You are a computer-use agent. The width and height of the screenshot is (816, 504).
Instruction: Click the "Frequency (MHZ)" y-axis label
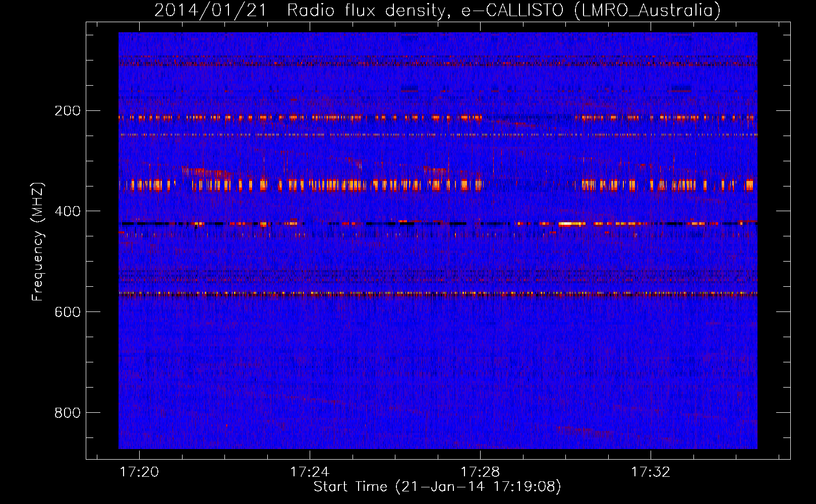point(38,241)
